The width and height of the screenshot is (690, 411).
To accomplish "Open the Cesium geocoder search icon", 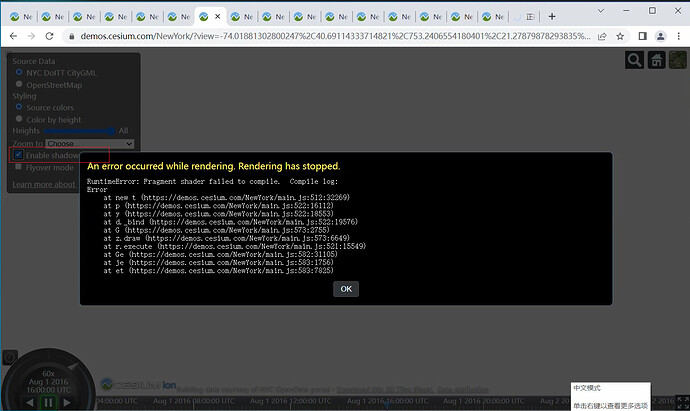I will [634, 60].
